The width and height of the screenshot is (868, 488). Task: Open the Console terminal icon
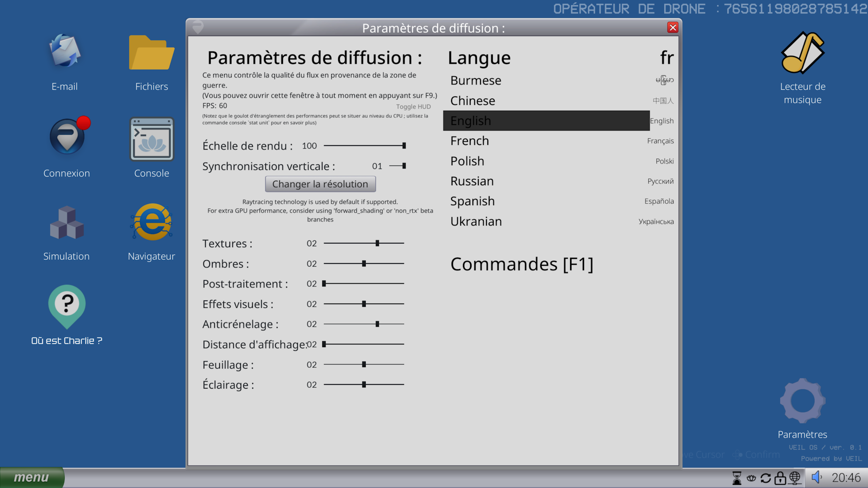151,139
